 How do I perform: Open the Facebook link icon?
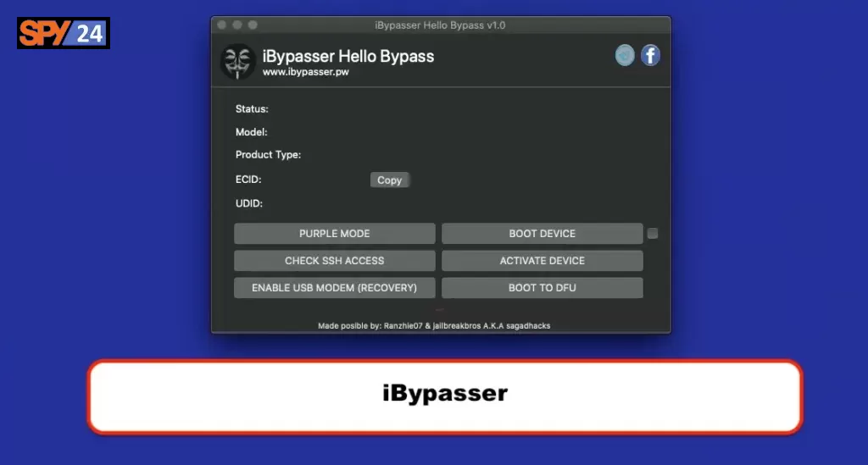(650, 55)
